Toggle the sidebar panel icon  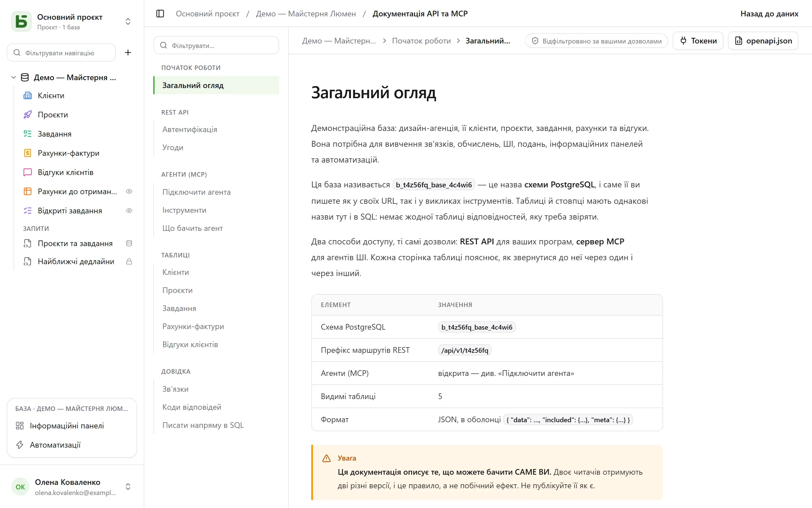160,14
